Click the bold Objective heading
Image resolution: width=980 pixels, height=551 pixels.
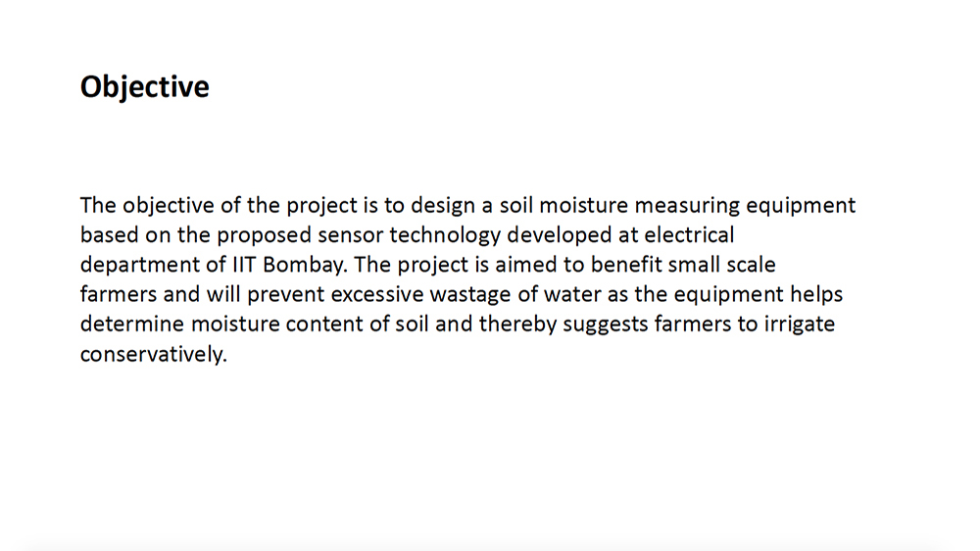tap(144, 87)
